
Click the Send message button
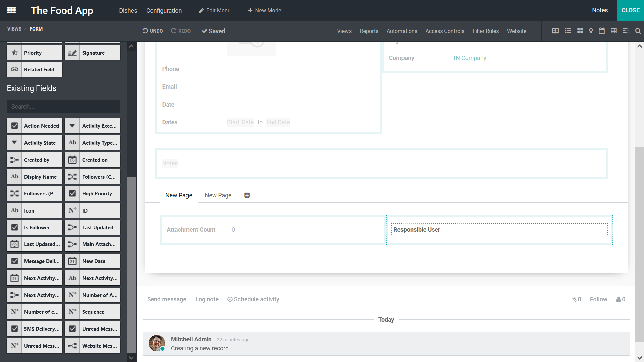point(167,299)
